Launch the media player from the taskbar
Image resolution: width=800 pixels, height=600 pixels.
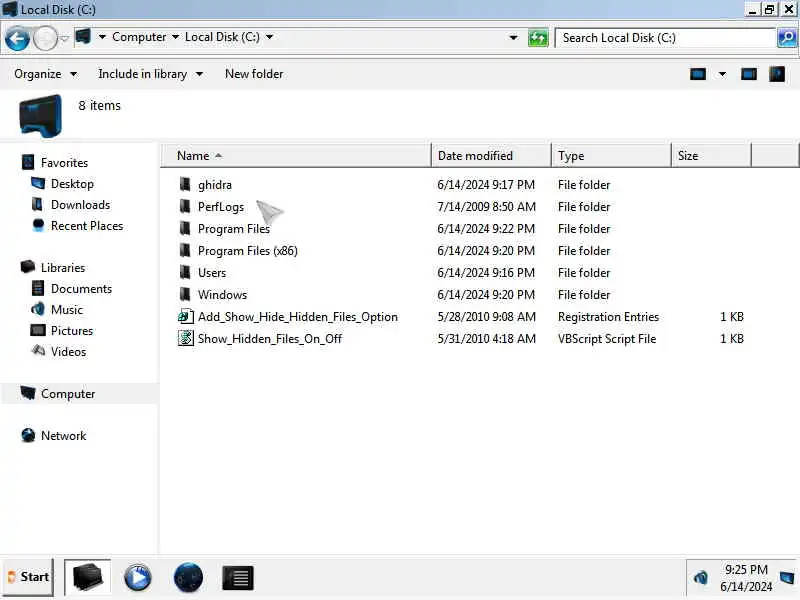138,578
